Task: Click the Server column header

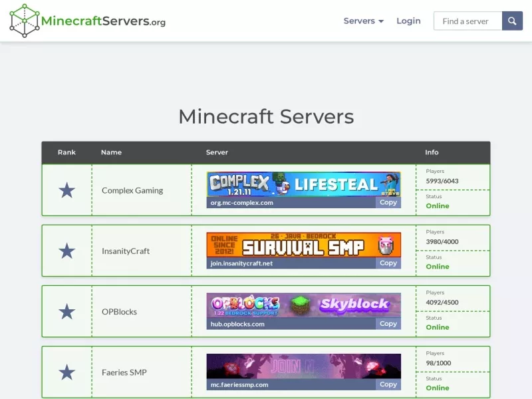Action: [217, 152]
